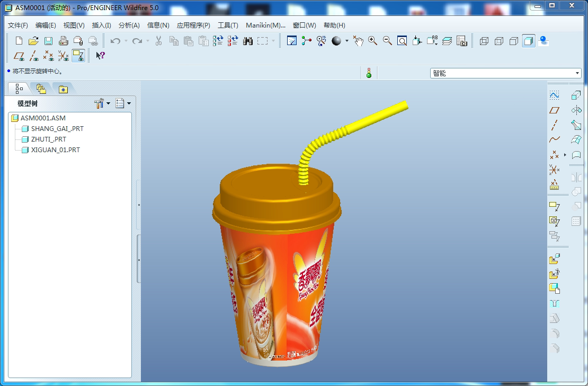Viewport: 588px width, 386px height.
Task: Select the model tree tab
Action: coord(19,89)
